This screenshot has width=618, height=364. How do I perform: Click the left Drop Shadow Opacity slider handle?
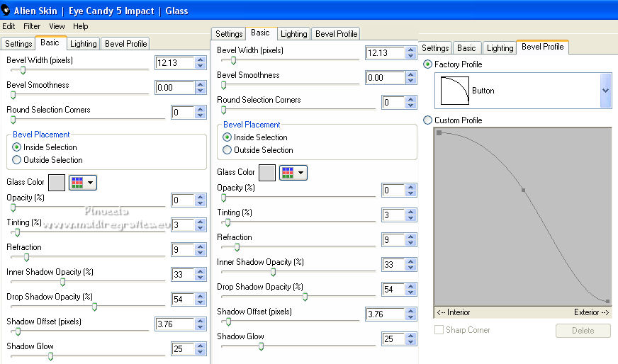94,307
